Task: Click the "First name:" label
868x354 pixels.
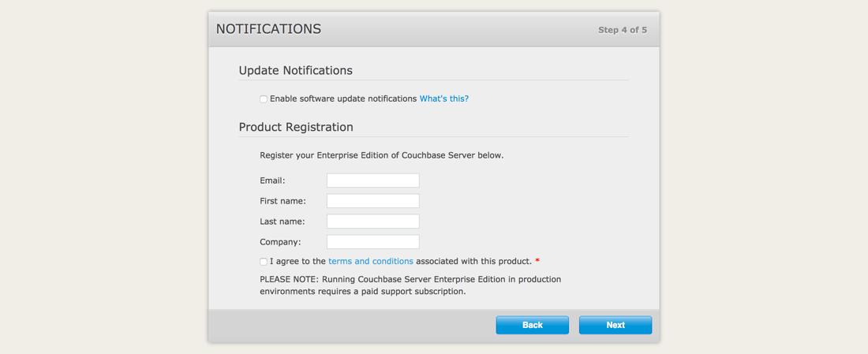Action: click(282, 201)
